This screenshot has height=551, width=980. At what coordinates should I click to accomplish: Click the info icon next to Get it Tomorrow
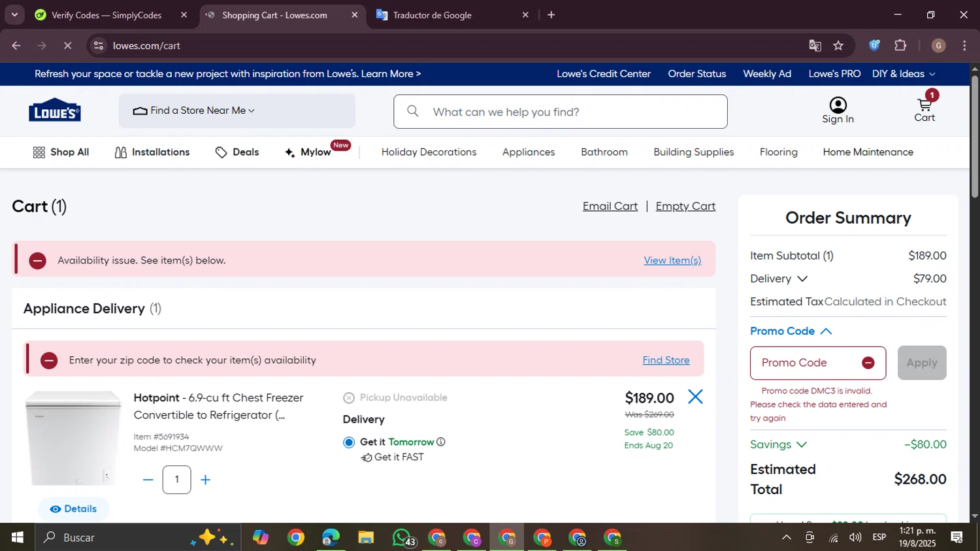[x=441, y=442]
